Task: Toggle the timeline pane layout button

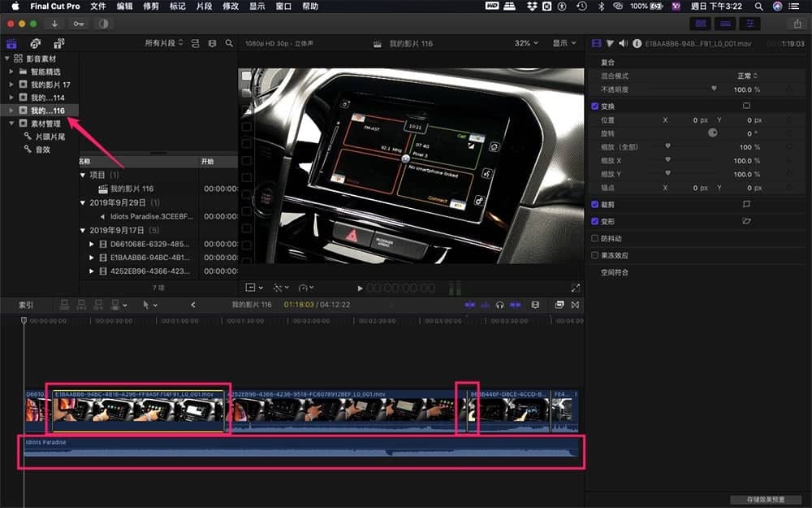Action: 725,24
